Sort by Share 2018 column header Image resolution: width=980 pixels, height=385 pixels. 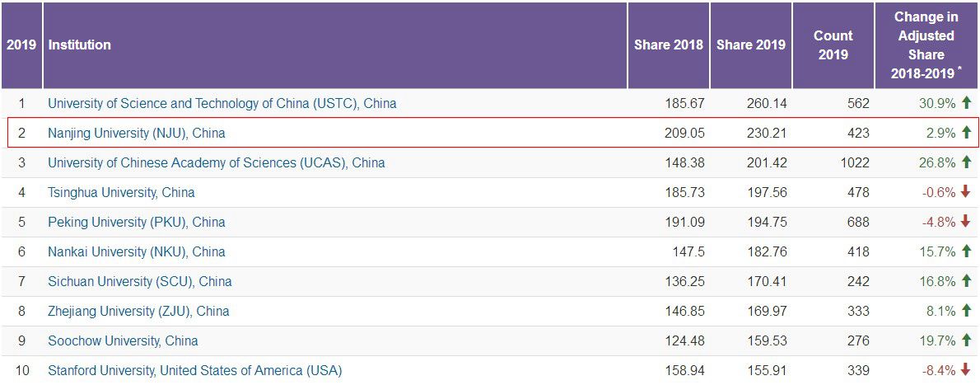(668, 45)
